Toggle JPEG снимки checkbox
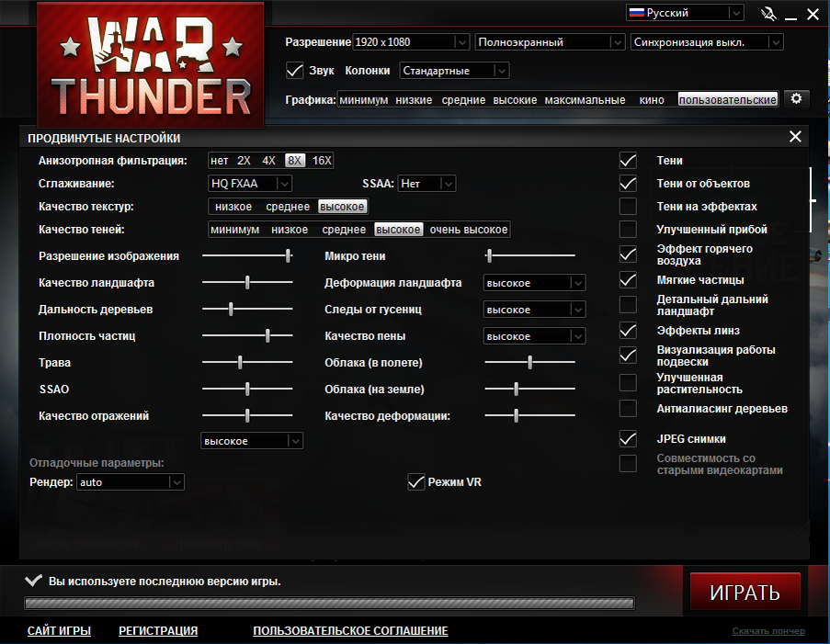This screenshot has height=644, width=830. [x=628, y=439]
